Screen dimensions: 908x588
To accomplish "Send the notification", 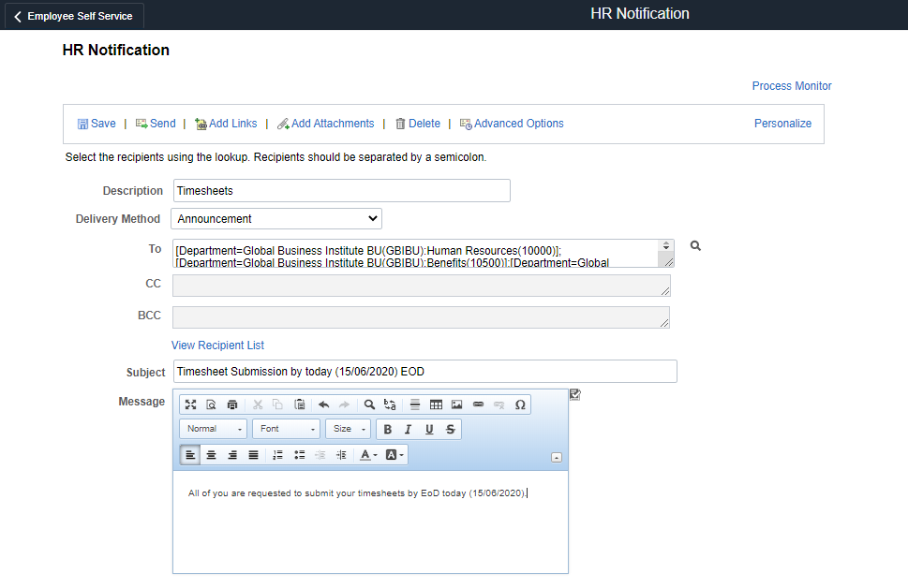I will pos(156,124).
